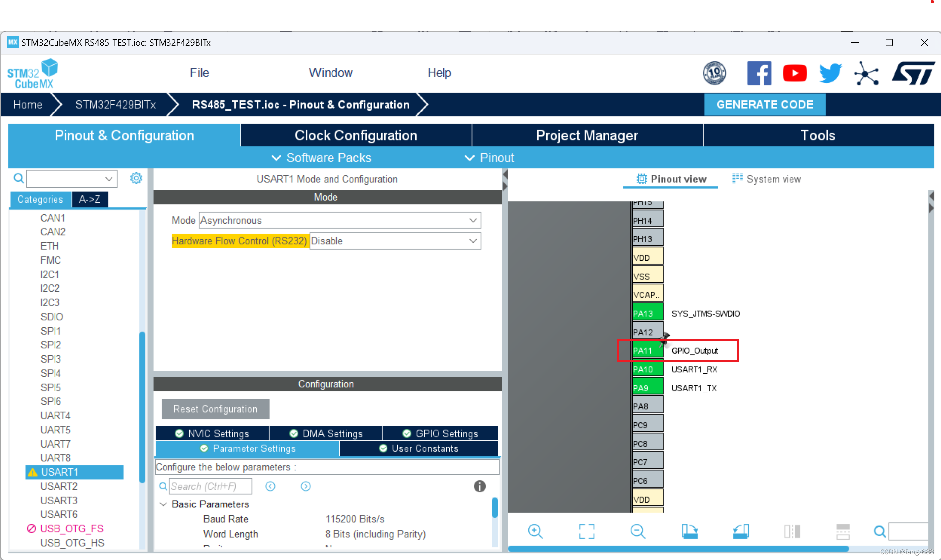Image resolution: width=941 pixels, height=560 pixels.
Task: Switch to the Clock Configuration tab
Action: click(x=356, y=135)
